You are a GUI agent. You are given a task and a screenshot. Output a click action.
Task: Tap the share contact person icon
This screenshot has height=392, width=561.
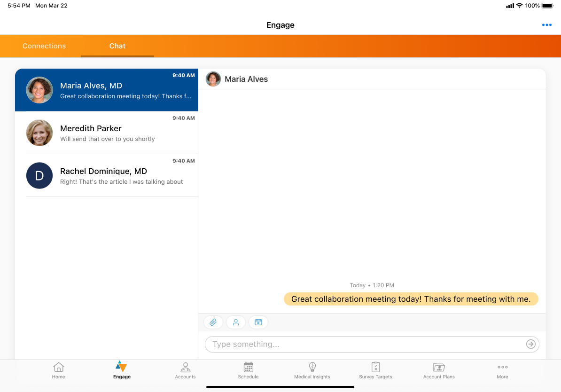(x=236, y=322)
